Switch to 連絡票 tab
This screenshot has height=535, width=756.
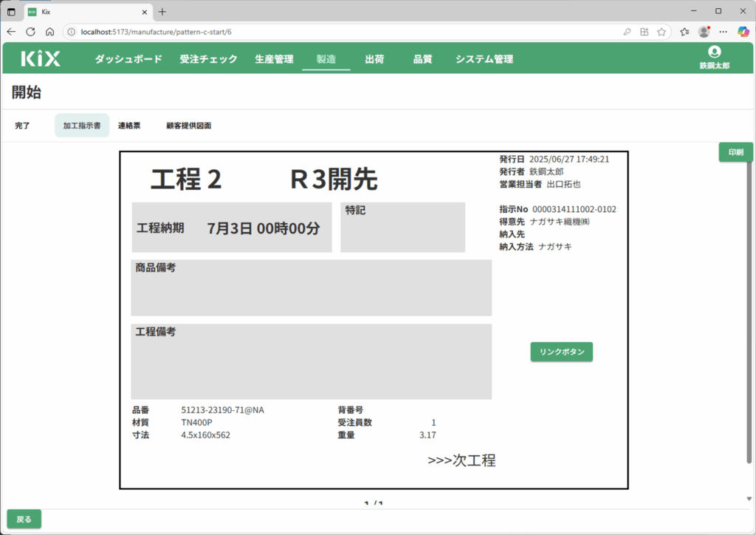point(129,126)
